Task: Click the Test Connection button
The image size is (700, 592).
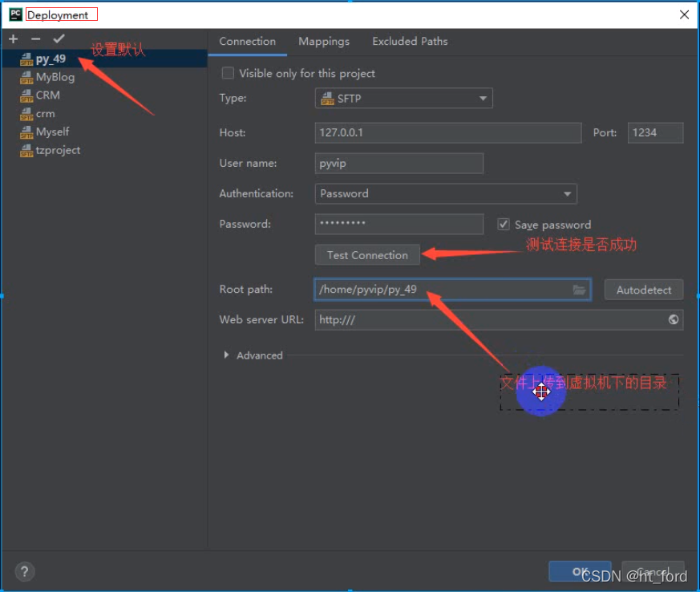Action: [367, 255]
